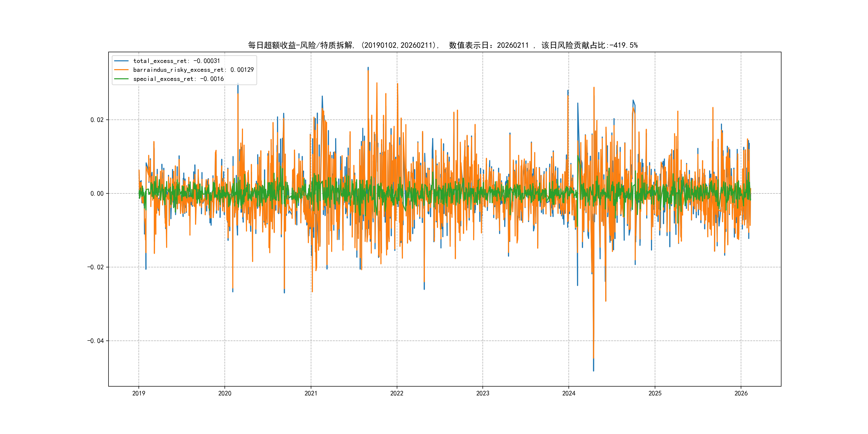Click the chart title text
Viewport: 868px width, 434px height.
click(443, 45)
